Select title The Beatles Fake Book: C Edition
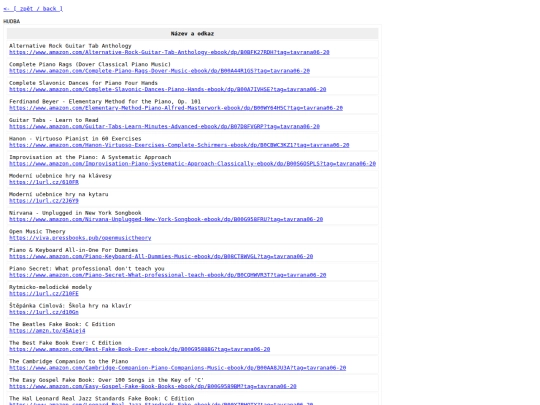This screenshot has width=540, height=405. coord(62,325)
